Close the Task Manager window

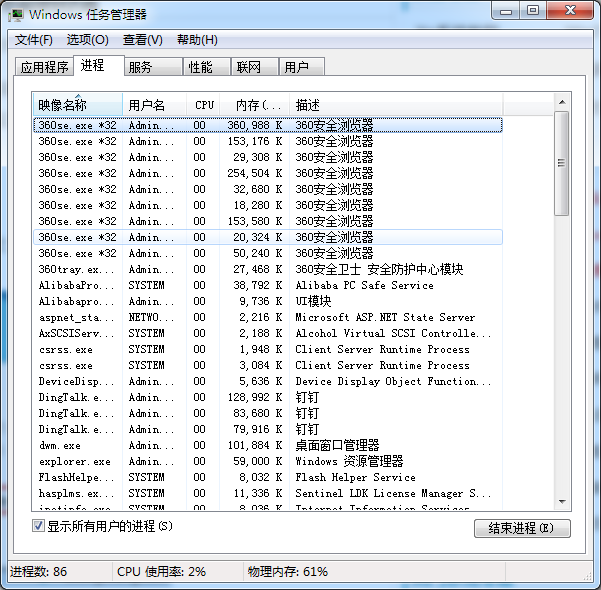(570, 11)
